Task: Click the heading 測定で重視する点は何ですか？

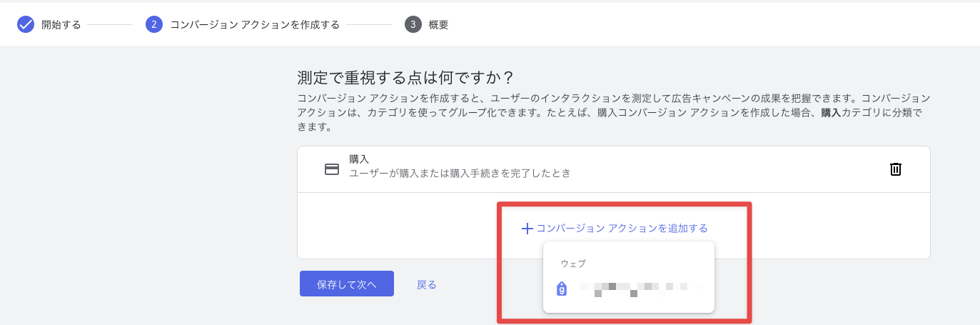Action: 405,76
